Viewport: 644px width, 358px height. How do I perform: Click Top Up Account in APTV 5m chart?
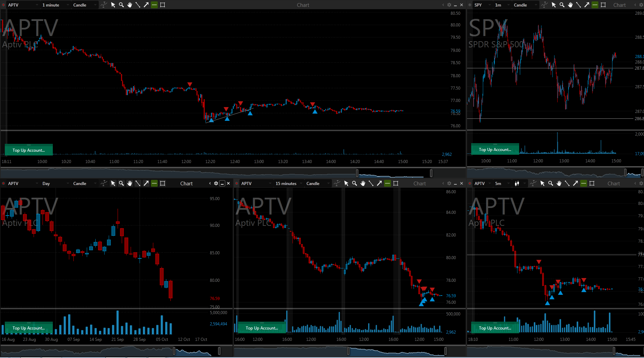coord(495,328)
